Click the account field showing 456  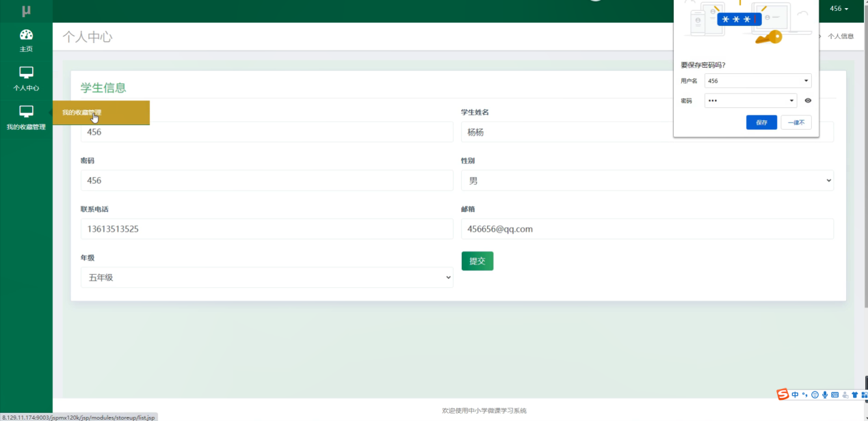(x=267, y=132)
